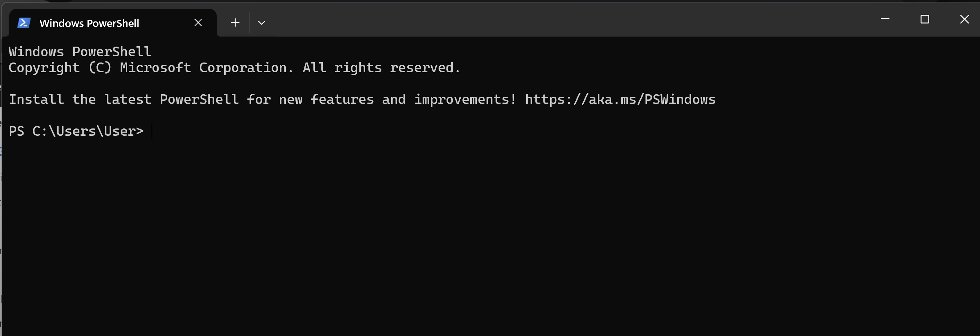Place cursor at the blinking text caret
This screenshot has width=980, height=336.
(152, 131)
